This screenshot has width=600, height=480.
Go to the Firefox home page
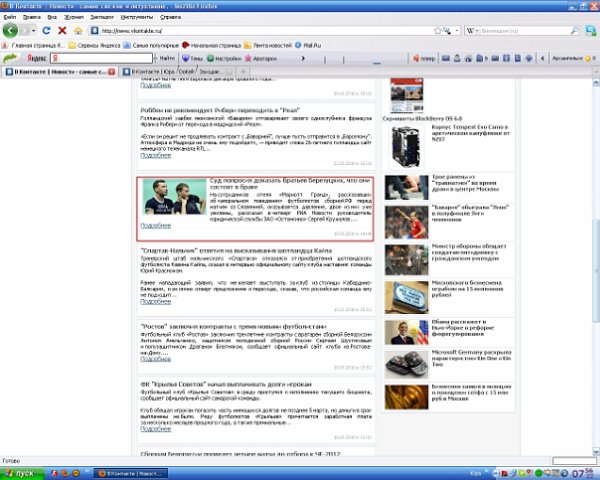point(78,30)
